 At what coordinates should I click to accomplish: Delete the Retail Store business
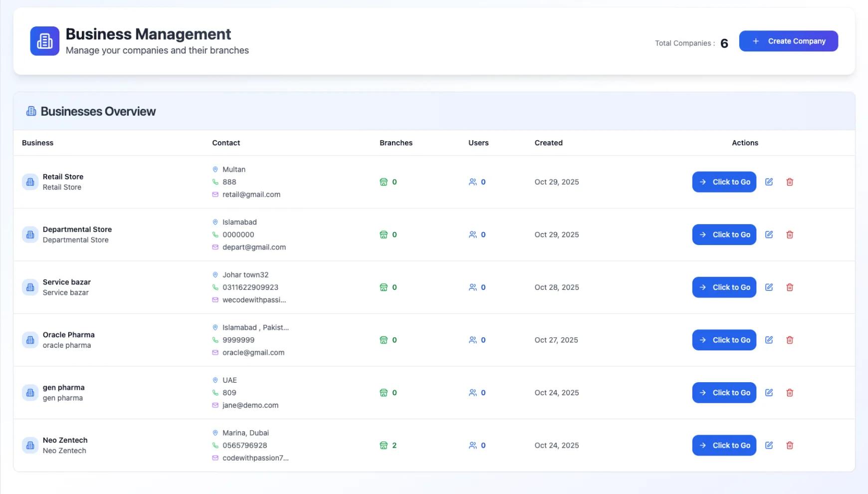click(x=790, y=182)
